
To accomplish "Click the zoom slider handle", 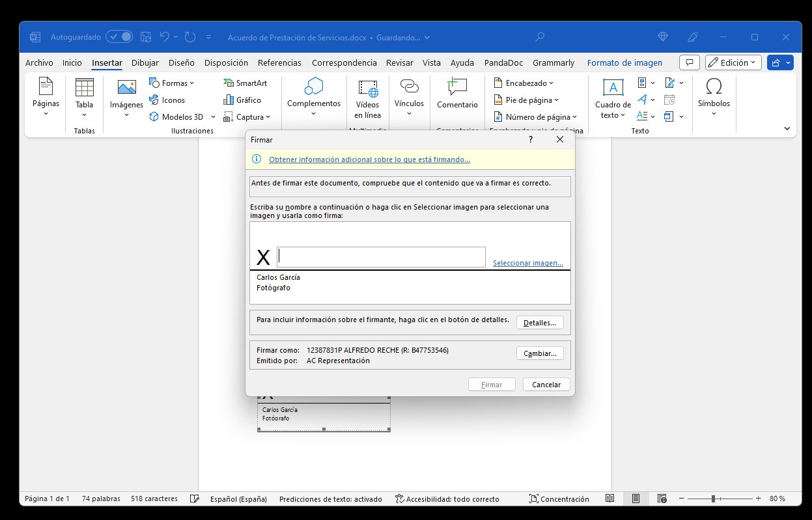I will coord(714,499).
